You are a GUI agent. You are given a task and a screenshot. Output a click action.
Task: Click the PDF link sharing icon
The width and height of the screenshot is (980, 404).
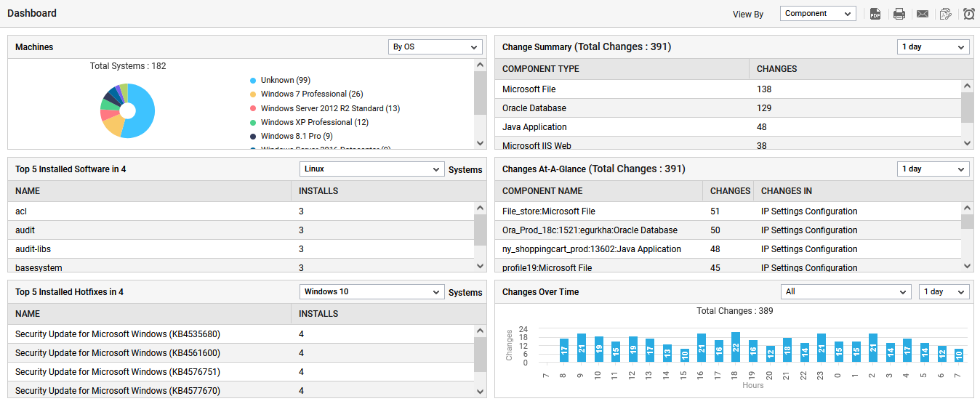click(x=946, y=14)
